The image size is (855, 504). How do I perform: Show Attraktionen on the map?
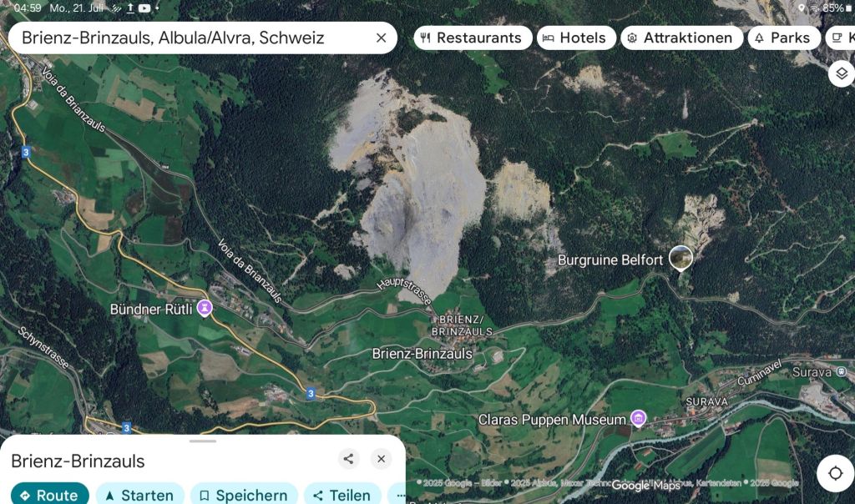(x=681, y=38)
